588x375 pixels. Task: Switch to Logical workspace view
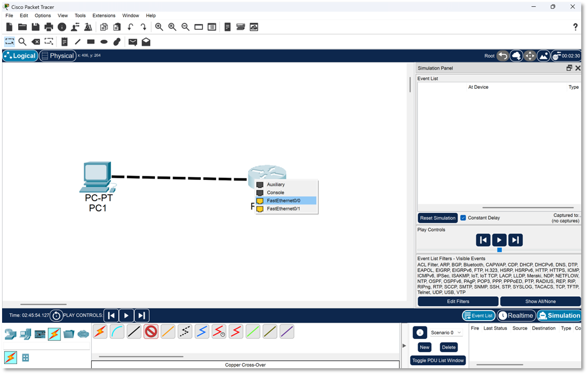[x=20, y=56]
